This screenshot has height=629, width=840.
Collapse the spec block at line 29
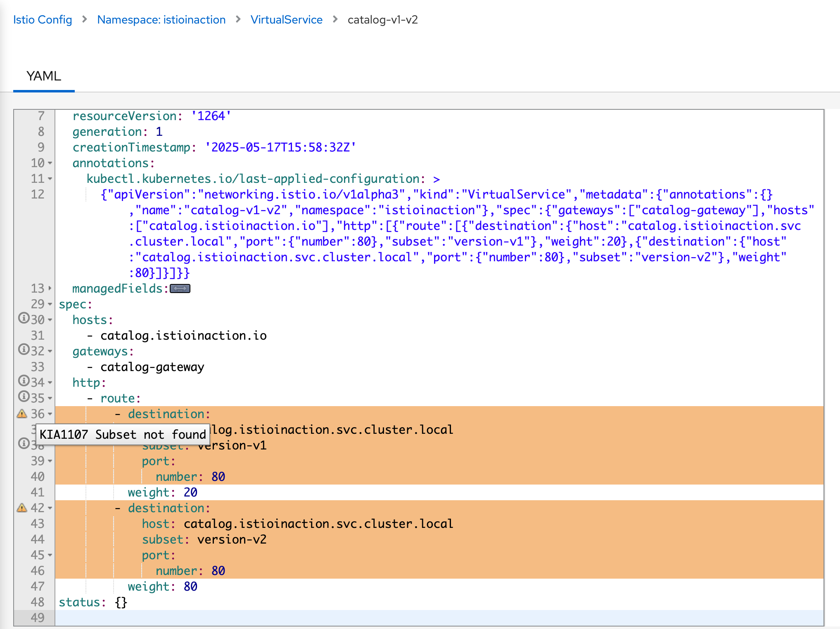click(x=50, y=304)
